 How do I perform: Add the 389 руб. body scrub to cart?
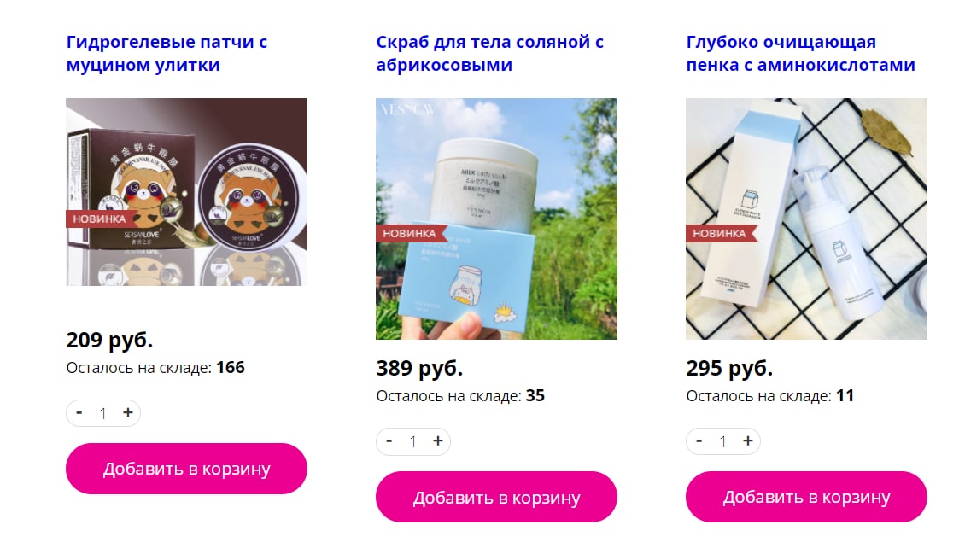tap(497, 497)
